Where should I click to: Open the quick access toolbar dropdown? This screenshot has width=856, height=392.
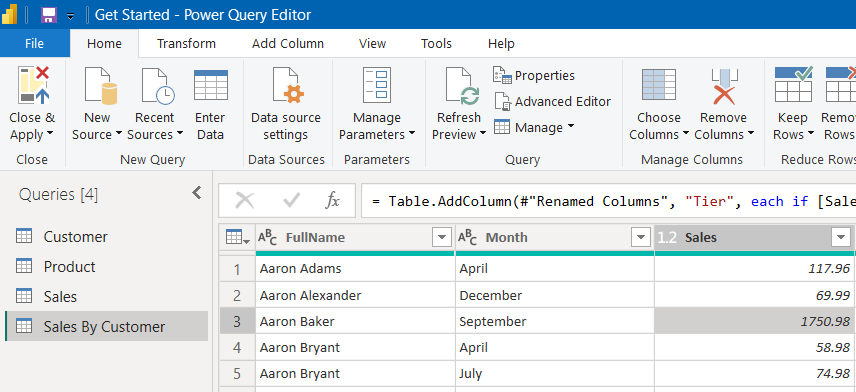pyautogui.click(x=70, y=16)
